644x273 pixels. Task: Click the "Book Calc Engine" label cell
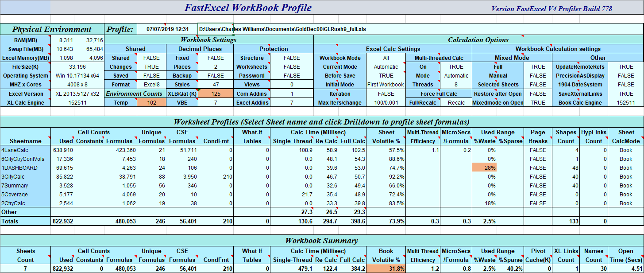(x=580, y=102)
